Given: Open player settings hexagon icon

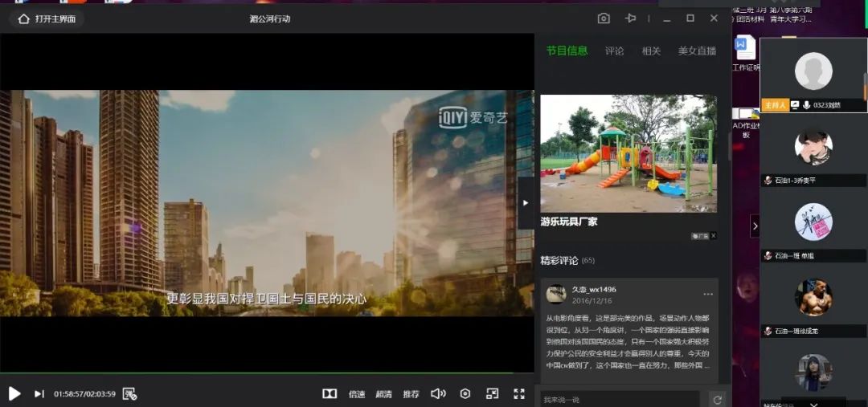Looking at the screenshot, I should tap(465, 393).
